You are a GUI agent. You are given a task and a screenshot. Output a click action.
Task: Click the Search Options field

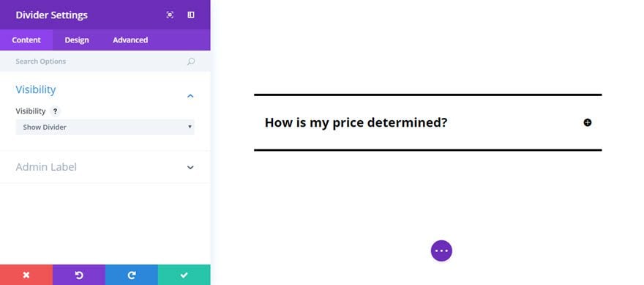[x=105, y=62]
